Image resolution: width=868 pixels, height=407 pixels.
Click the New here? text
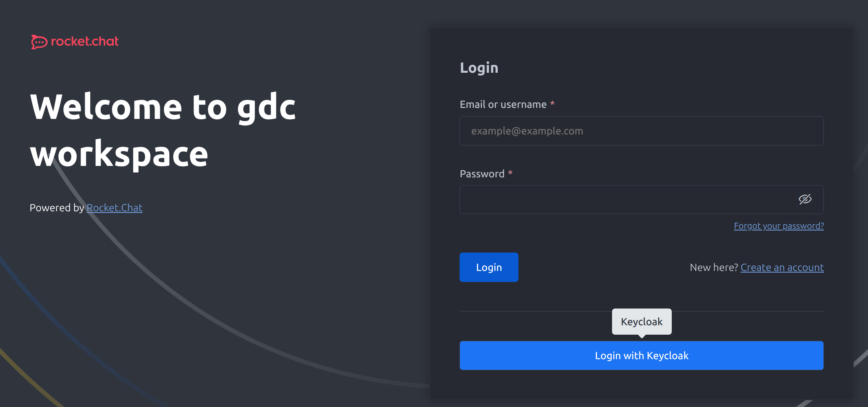pyautogui.click(x=714, y=268)
